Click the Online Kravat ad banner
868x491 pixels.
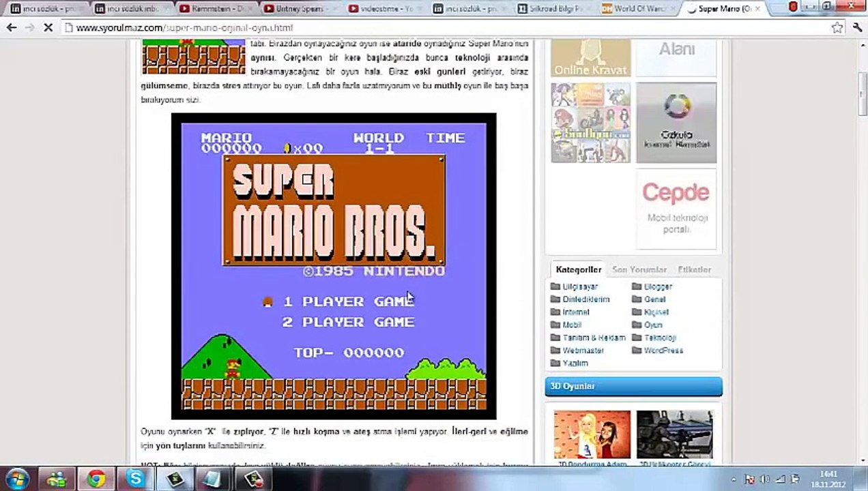[591, 57]
